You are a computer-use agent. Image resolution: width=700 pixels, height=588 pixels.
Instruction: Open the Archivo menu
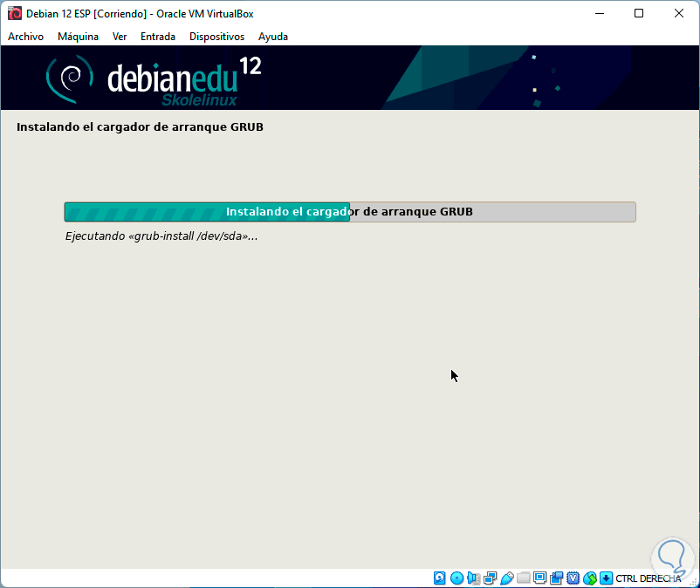[x=25, y=37]
